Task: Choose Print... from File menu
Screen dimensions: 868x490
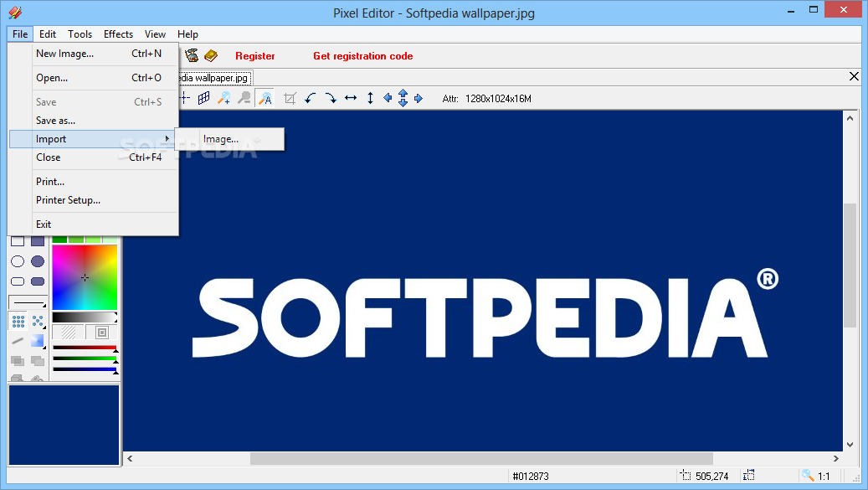Action: tap(94, 182)
